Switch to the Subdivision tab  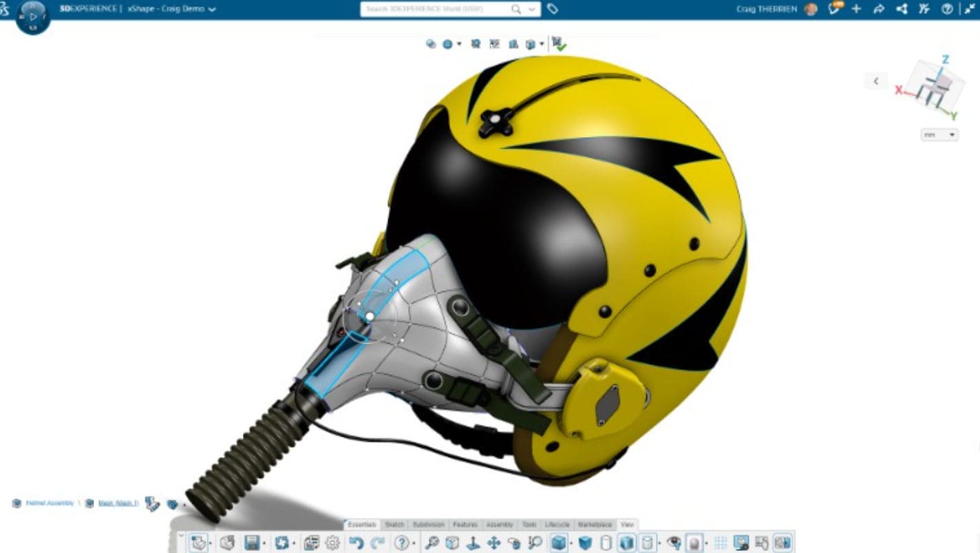pos(427,523)
